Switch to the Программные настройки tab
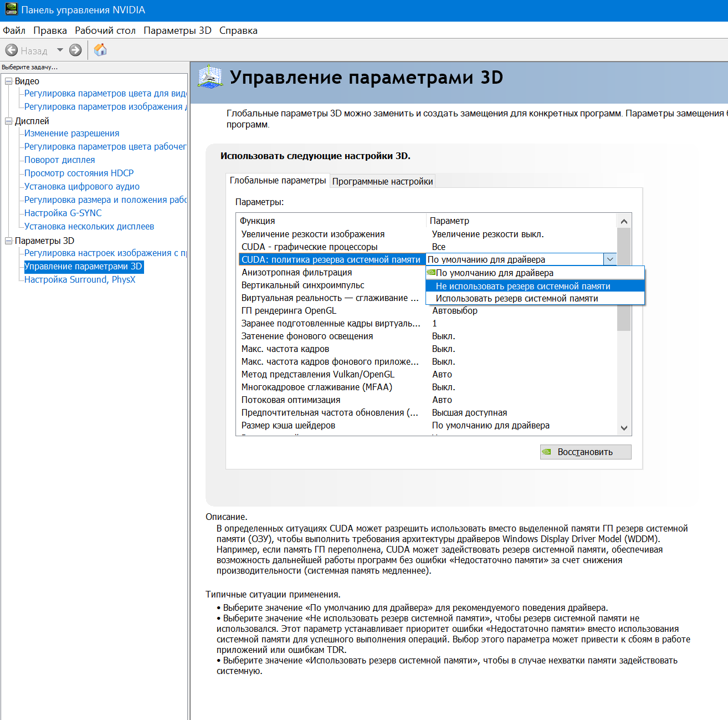 [382, 181]
